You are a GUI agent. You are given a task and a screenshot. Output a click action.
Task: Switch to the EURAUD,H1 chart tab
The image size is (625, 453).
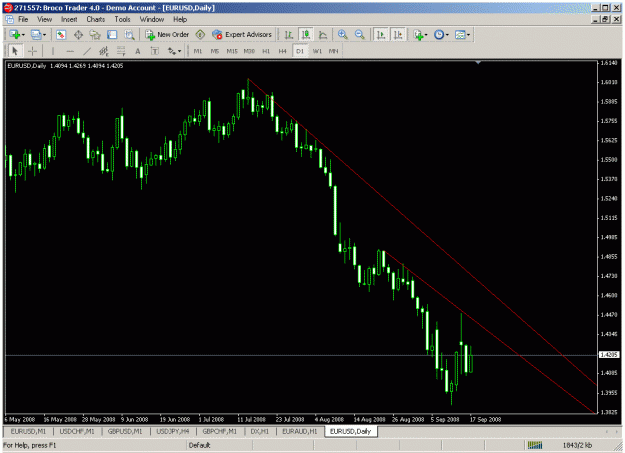click(300, 431)
